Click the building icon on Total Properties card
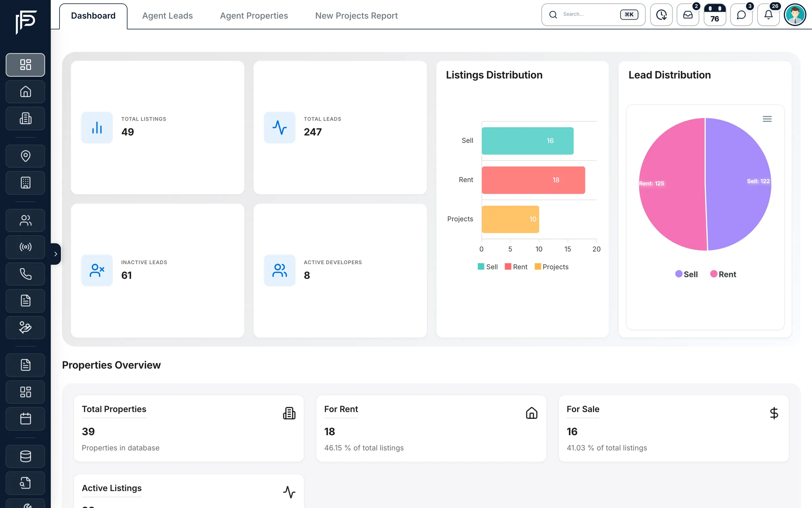 [289, 413]
